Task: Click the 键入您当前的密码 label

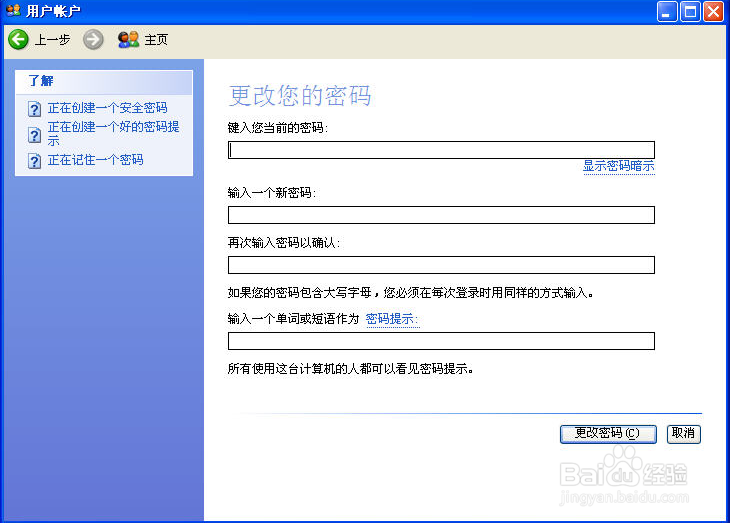Action: [x=278, y=128]
